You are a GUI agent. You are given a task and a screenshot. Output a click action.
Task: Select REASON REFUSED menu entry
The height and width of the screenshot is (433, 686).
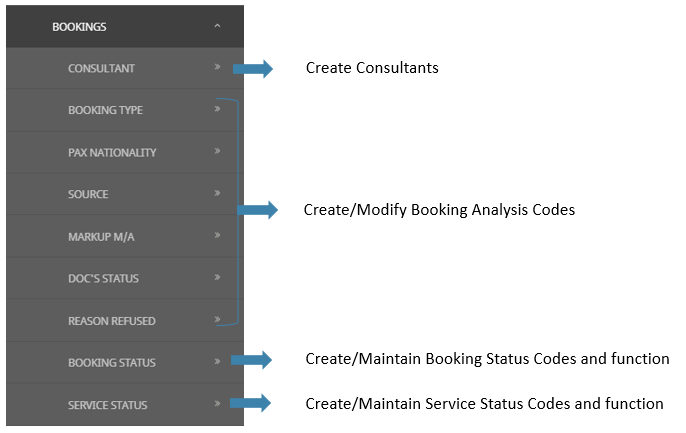pos(125,321)
